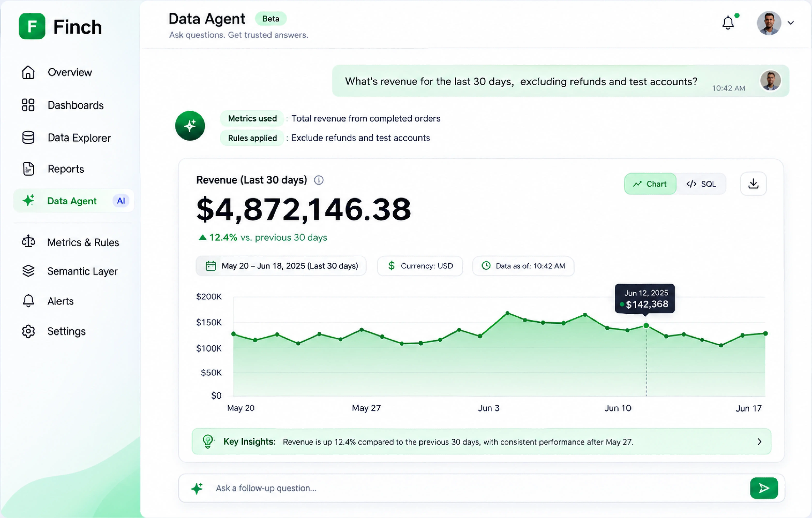
Task: Open Alerts label in the sidebar
Action: click(x=60, y=301)
